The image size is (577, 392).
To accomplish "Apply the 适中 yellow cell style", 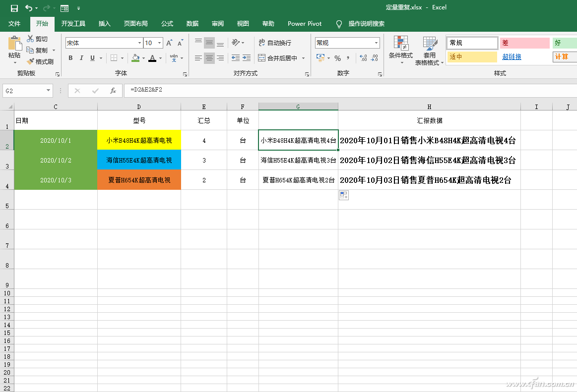I will (x=472, y=56).
